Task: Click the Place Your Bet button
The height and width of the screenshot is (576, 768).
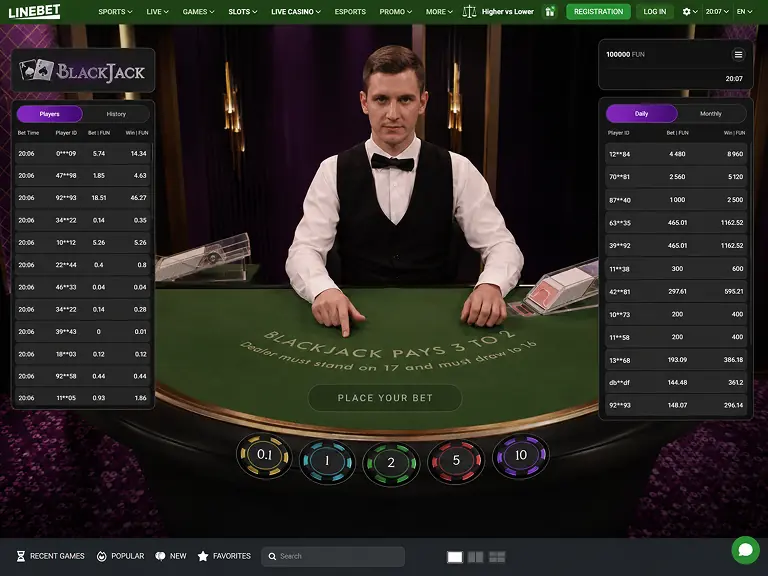Action: [x=385, y=398]
